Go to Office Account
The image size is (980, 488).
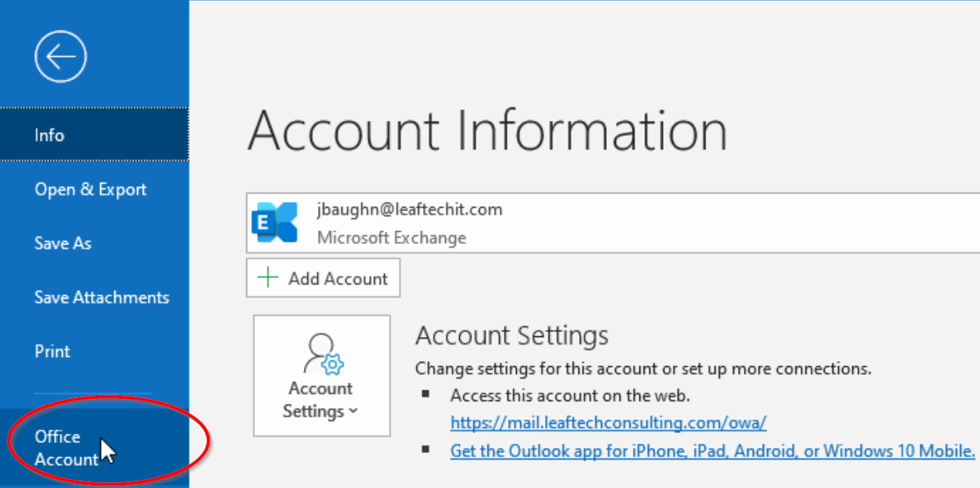click(94, 447)
